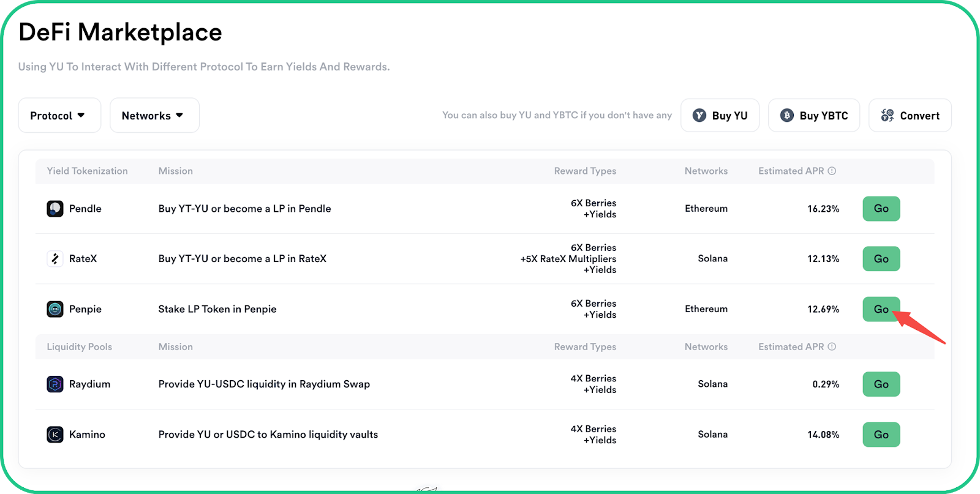Open the Protocol filter dropdown
Image resolution: width=980 pixels, height=494 pixels.
coord(59,115)
